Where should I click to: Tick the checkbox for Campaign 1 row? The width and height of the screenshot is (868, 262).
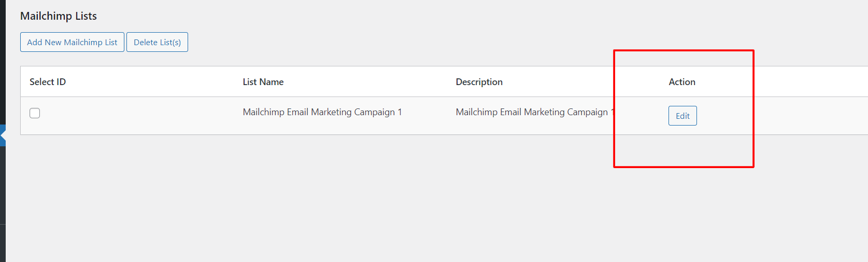point(35,113)
